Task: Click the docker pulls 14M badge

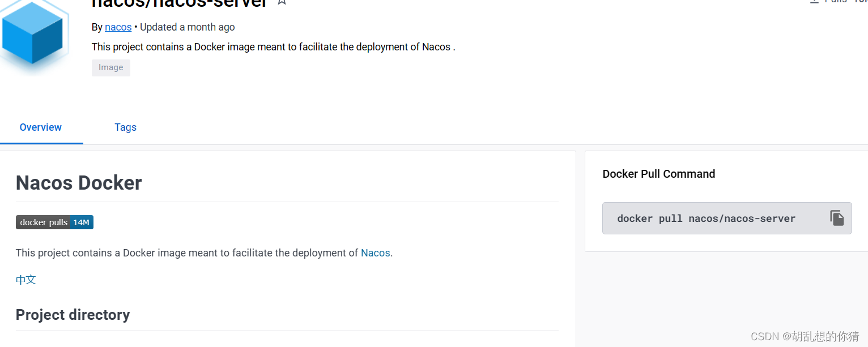Action: tap(54, 222)
